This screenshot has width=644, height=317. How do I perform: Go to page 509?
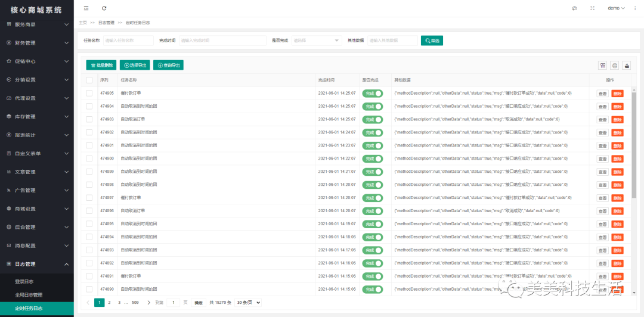pos(135,303)
